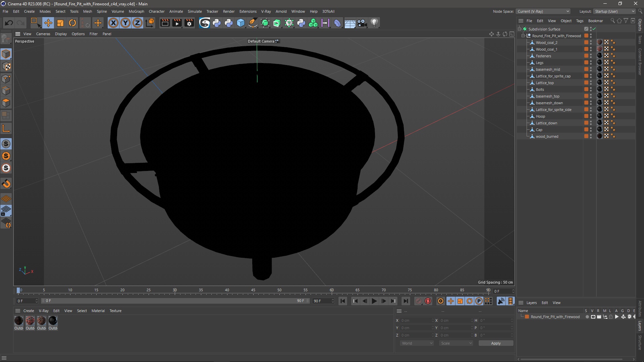Toggle Subdivision Surface enable checkmark

tap(594, 29)
